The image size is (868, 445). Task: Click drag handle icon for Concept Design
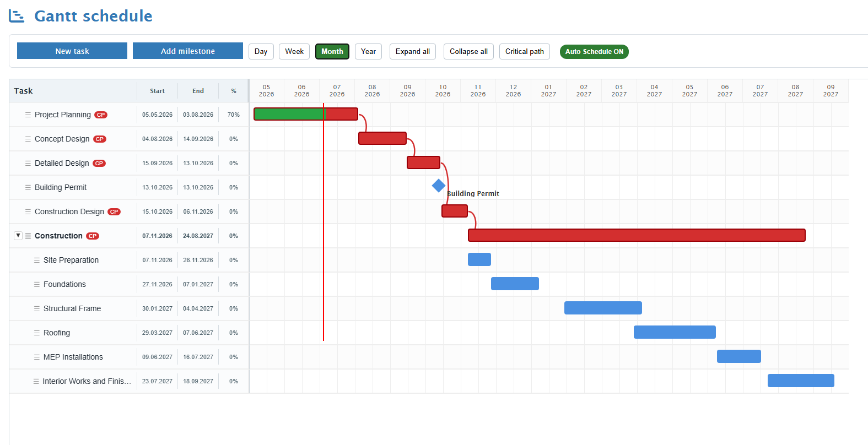28,139
